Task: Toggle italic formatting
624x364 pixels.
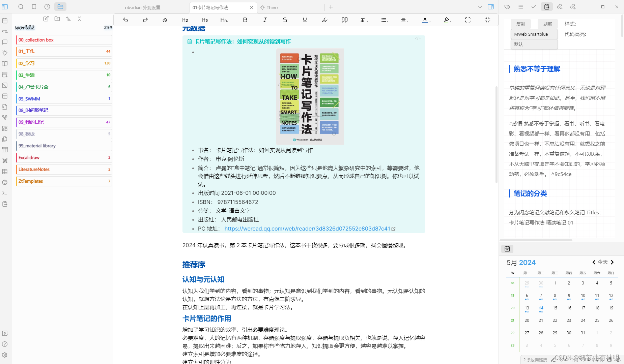Action: coord(265,20)
